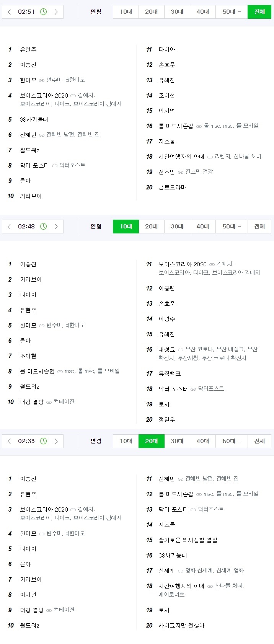This screenshot has height=644, width=274.
Task: Click the 이흥련 ranked keyword
Action: (166, 288)
